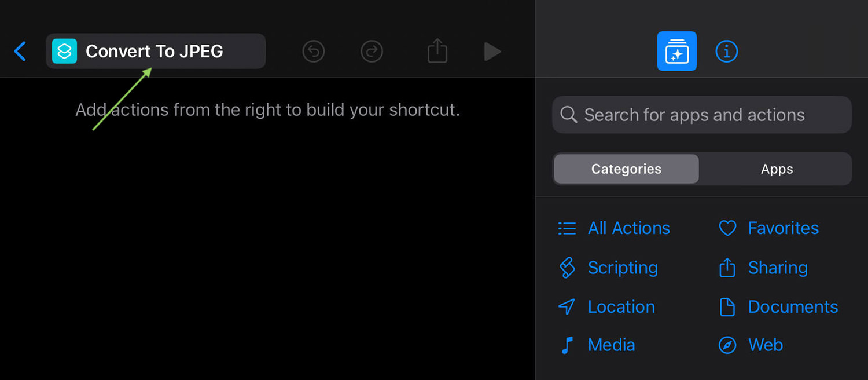Open the share sheet icon in toolbar

437,50
